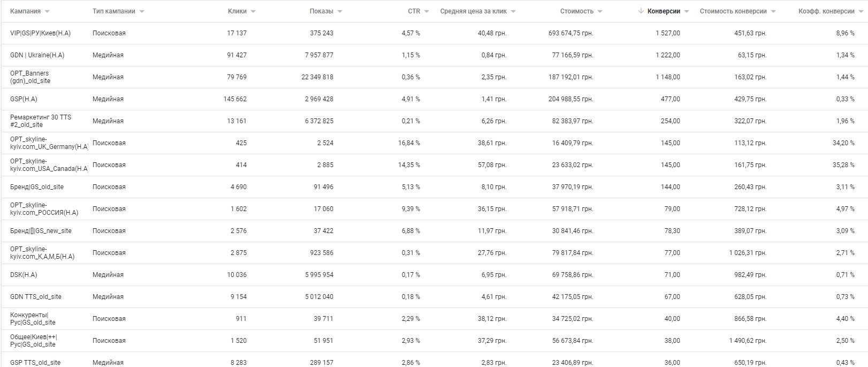
Task: Open the CTR column dropdown arrow
Action: (427, 12)
